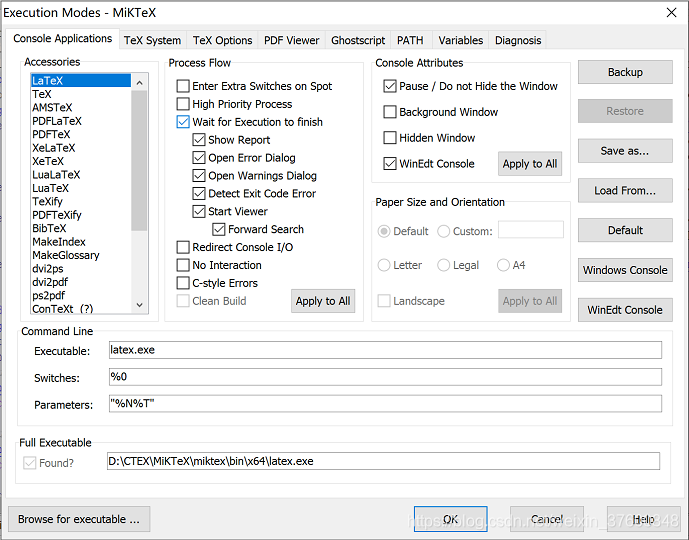The width and height of the screenshot is (689, 540).
Task: Confirm settings with the OK button
Action: (450, 519)
